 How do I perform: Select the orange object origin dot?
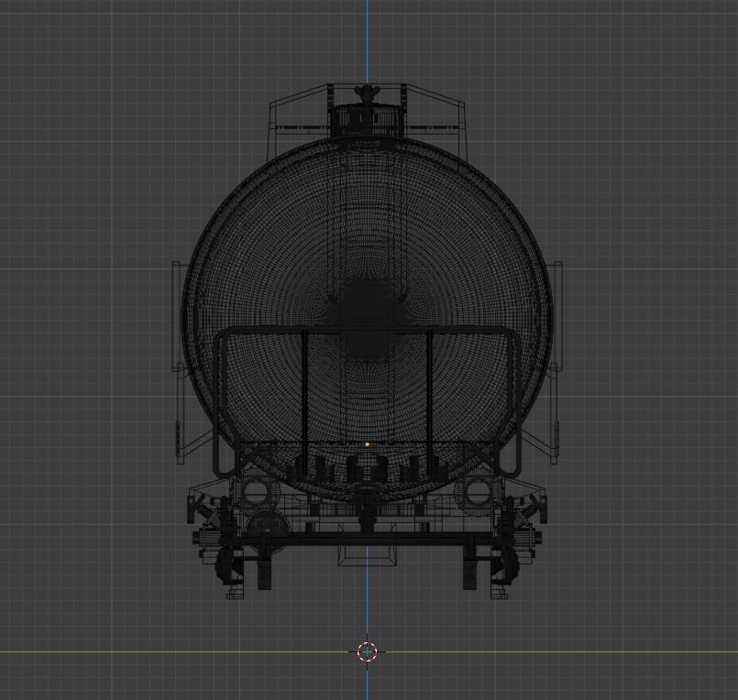pyautogui.click(x=367, y=444)
